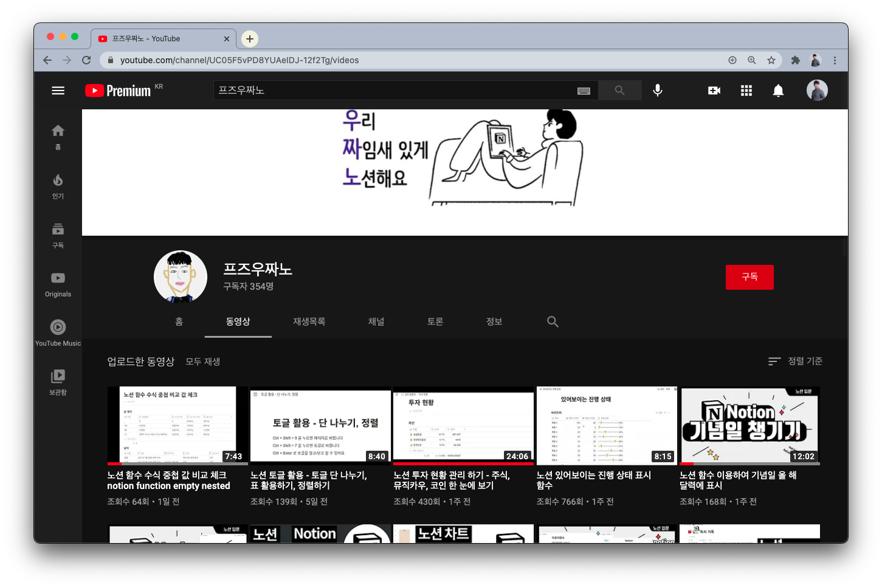
Task: Switch to the 재생목록 tab
Action: pyautogui.click(x=309, y=321)
